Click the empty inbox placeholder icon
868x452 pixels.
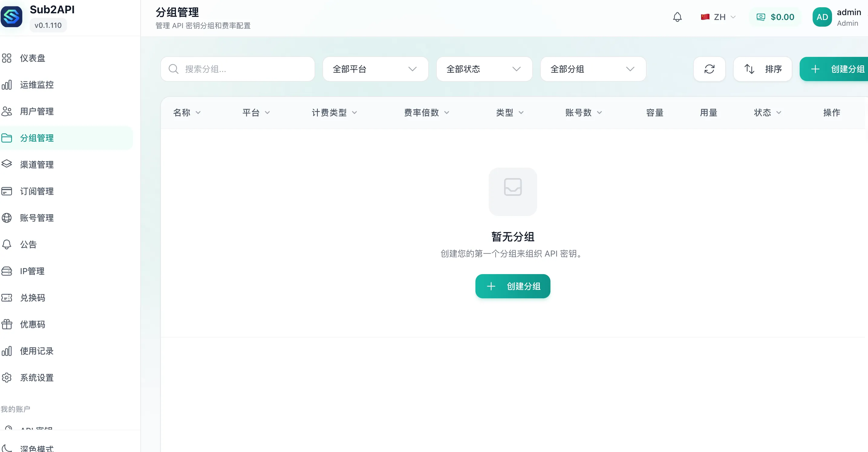pyautogui.click(x=513, y=187)
